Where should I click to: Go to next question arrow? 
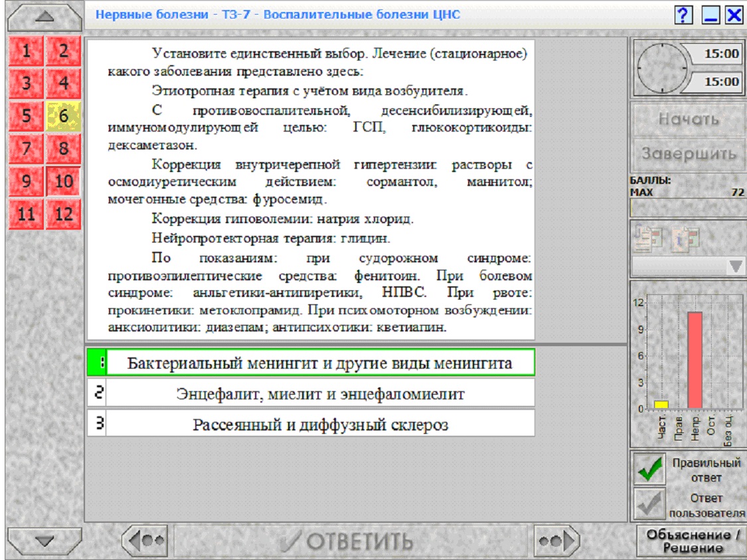(x=556, y=541)
